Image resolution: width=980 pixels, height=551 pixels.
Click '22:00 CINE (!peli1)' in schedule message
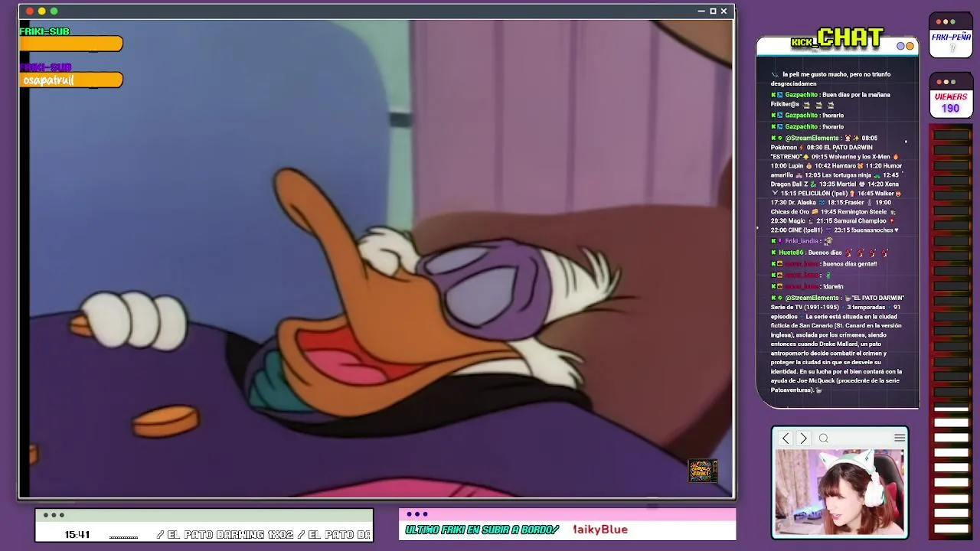[x=796, y=230]
